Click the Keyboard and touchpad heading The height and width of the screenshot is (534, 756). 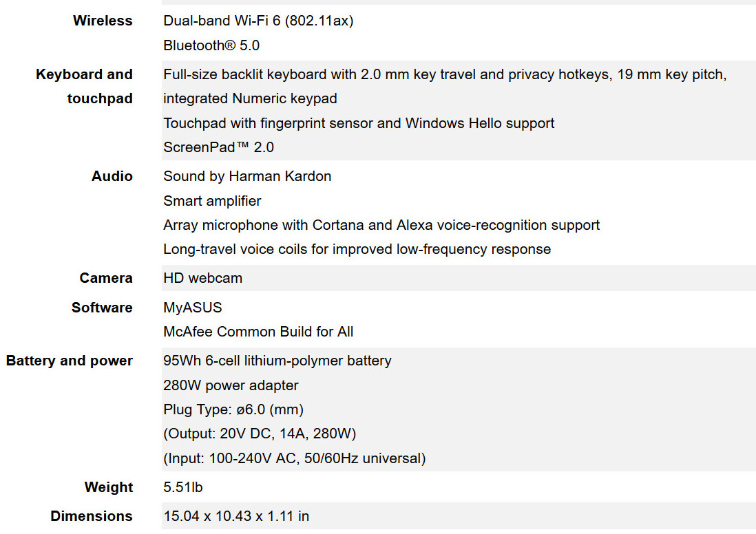coord(85,86)
